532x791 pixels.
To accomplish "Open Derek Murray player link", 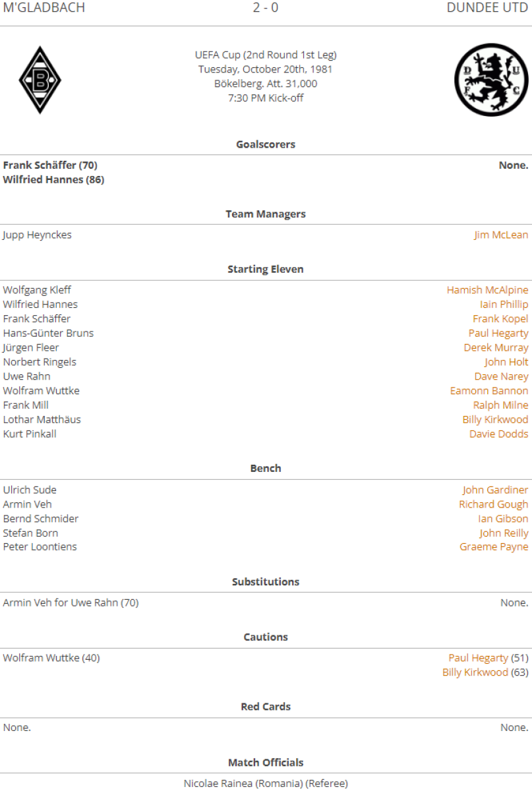I will (x=496, y=347).
